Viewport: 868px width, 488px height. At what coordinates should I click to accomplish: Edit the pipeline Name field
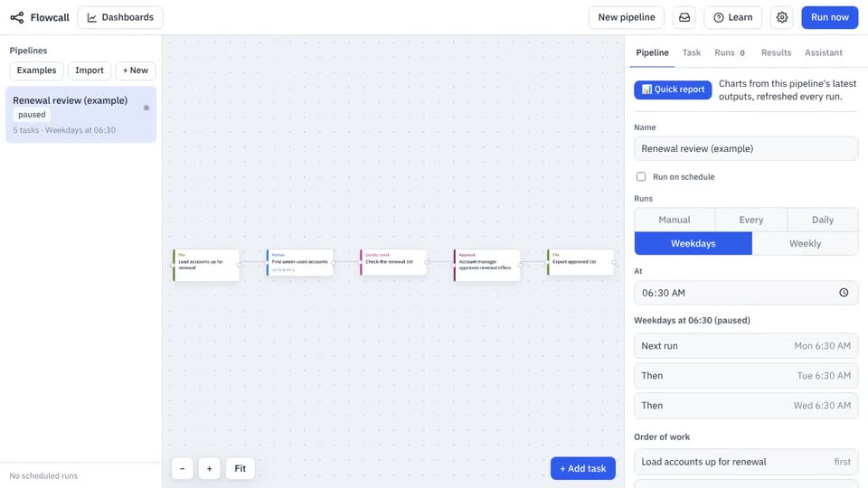(746, 149)
